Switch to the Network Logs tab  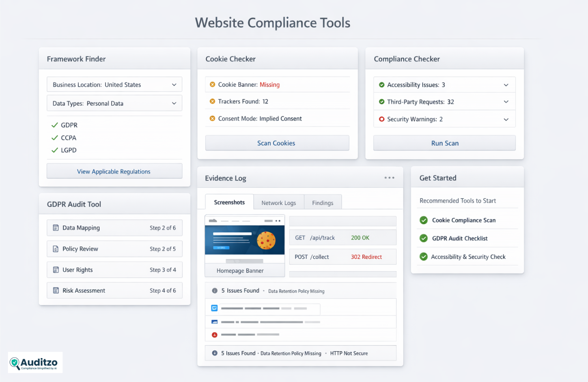[279, 202]
